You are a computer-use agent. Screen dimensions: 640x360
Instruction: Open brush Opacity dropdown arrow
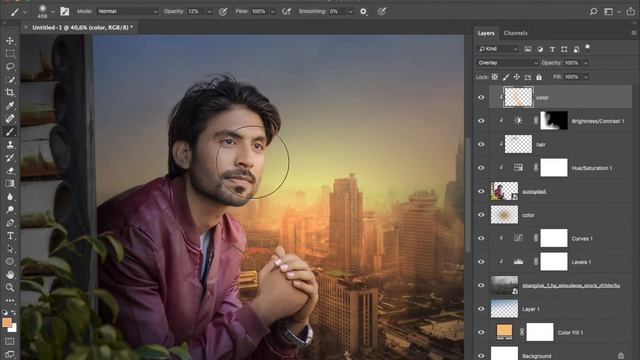pyautogui.click(x=209, y=12)
